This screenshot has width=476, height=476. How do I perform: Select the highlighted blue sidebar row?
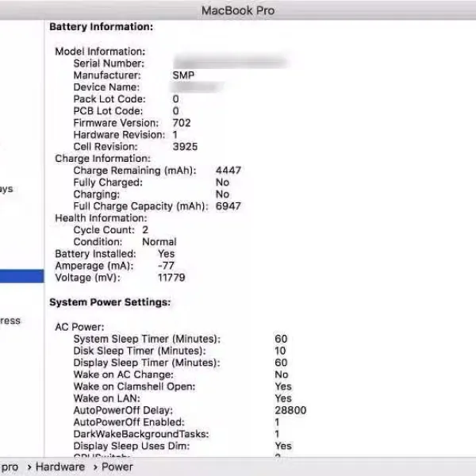[22, 276]
